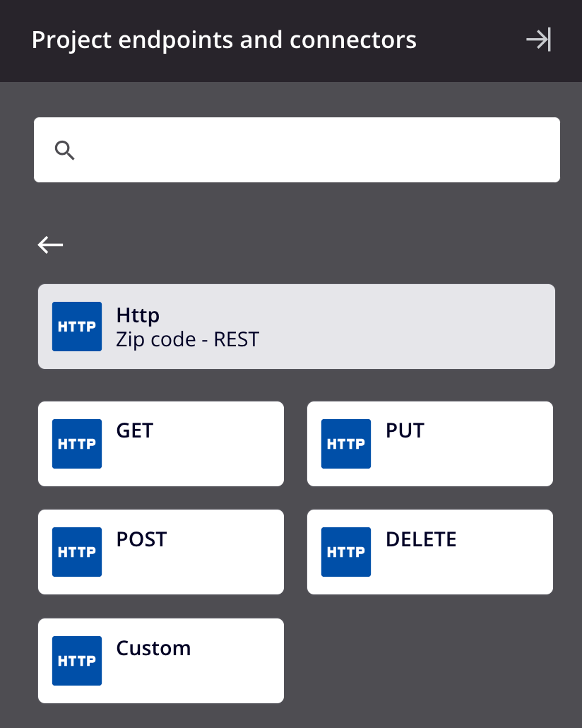582x728 pixels.
Task: Click the HTTP icon next to DELETE
Action: click(346, 552)
